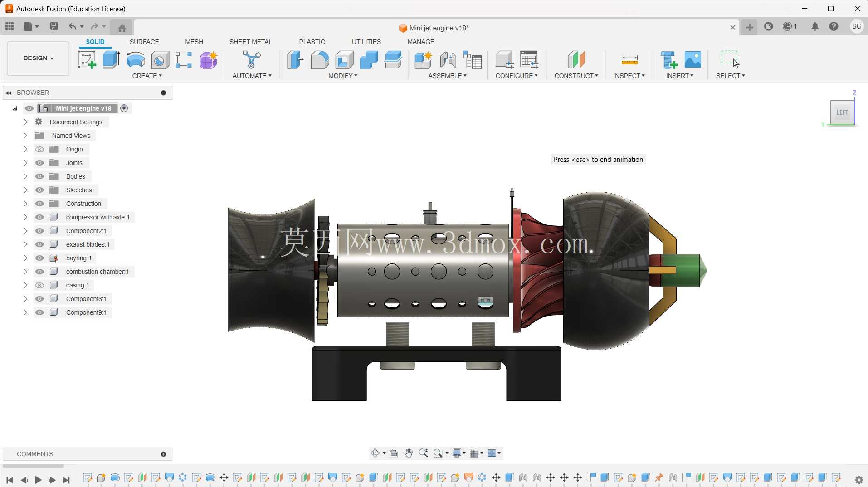This screenshot has width=868, height=487.
Task: Open the Bill of Materials tool
Action: (x=473, y=59)
